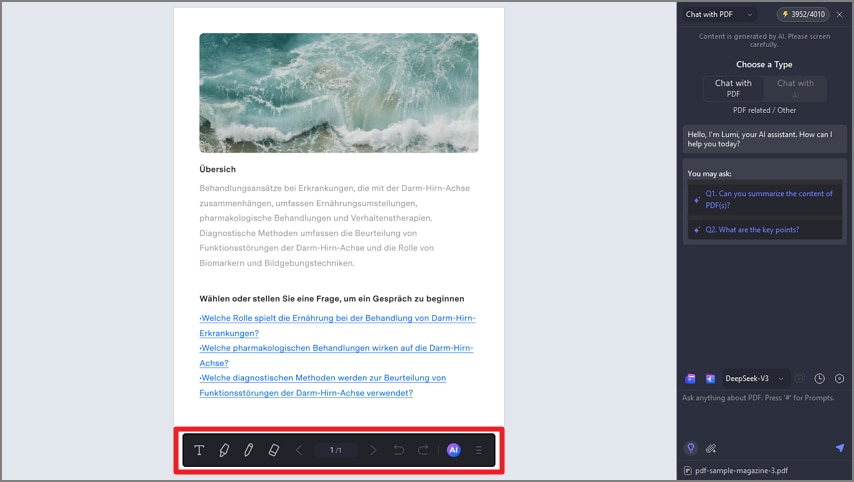Image resolution: width=854 pixels, height=482 pixels.
Task: Click the undo arrow in toolbar
Action: point(399,450)
